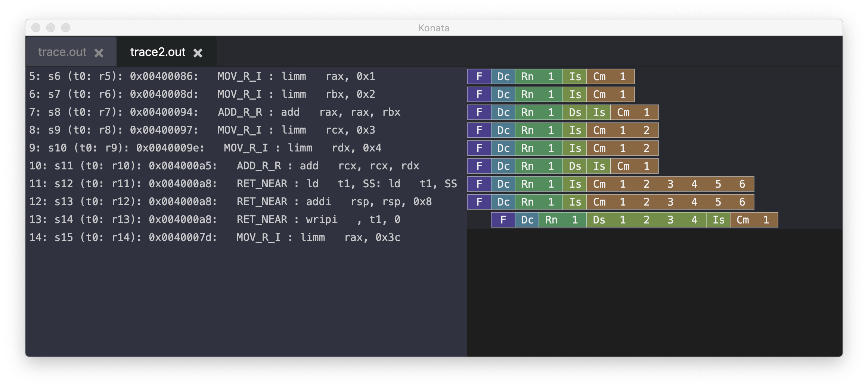Click the Is issue stage in row 13
This screenshot has height=388, width=868.
point(718,220)
